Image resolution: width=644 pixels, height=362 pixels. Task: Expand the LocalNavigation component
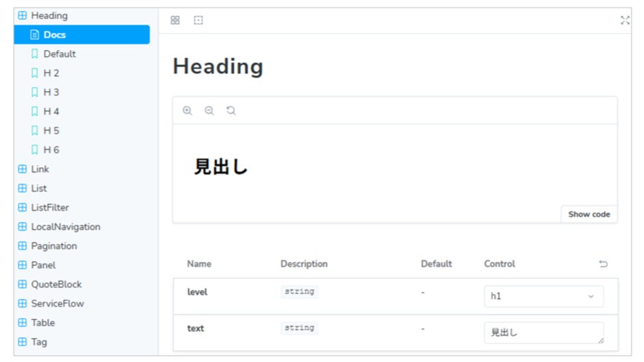(x=66, y=227)
